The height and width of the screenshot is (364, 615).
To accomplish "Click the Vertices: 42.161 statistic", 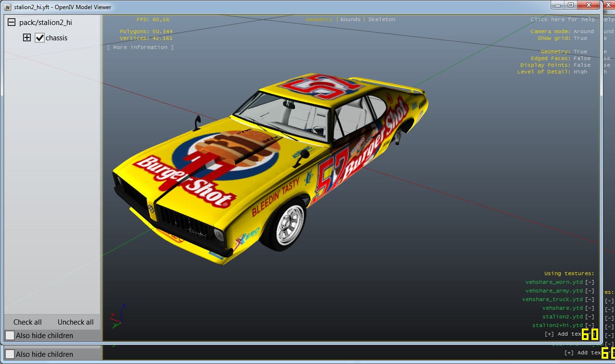I will tap(146, 38).
